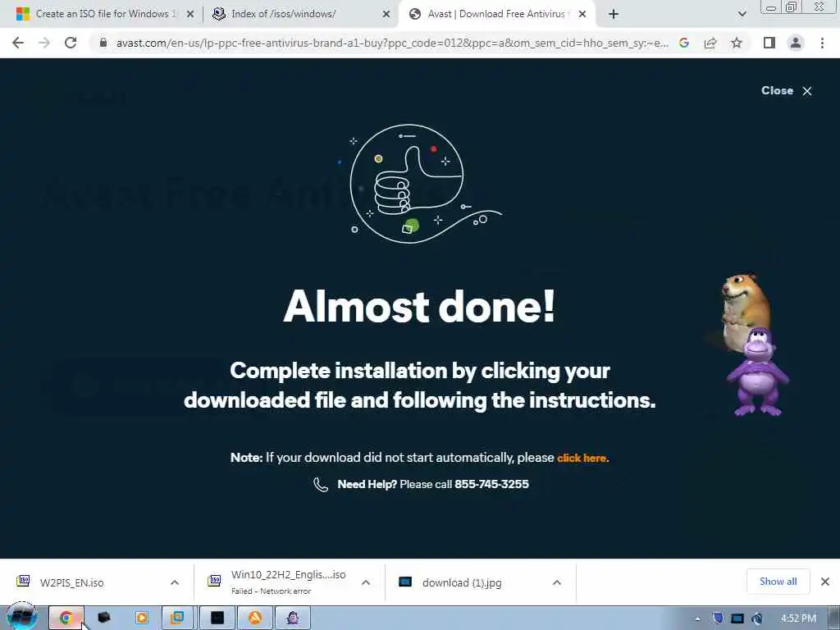Click the Google icon in the address bar
This screenshot has width=840, height=630.
click(684, 43)
